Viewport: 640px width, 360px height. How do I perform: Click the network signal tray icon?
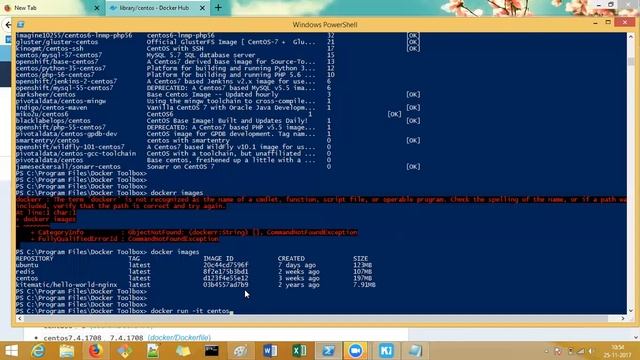580,351
